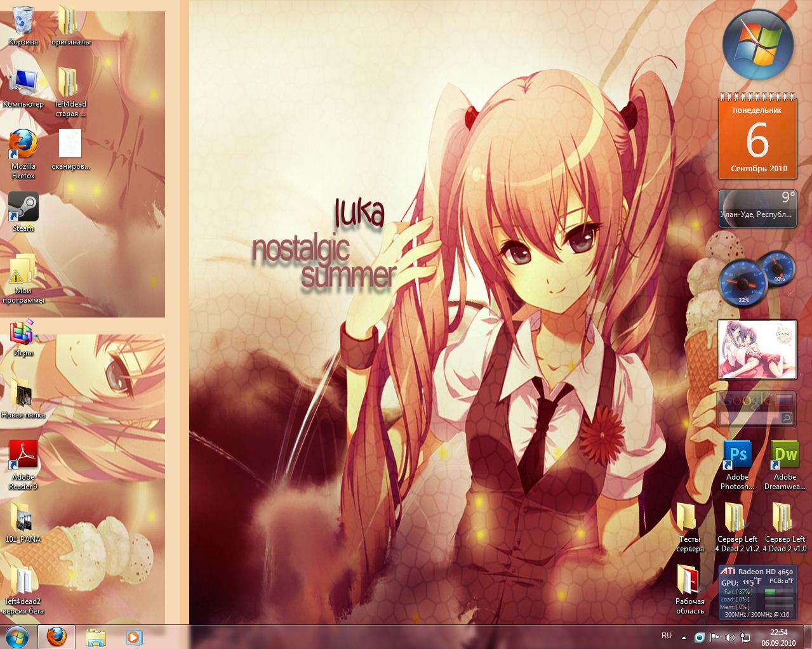Show hidden tray icons arrow
This screenshot has height=649, width=812.
[x=684, y=637]
